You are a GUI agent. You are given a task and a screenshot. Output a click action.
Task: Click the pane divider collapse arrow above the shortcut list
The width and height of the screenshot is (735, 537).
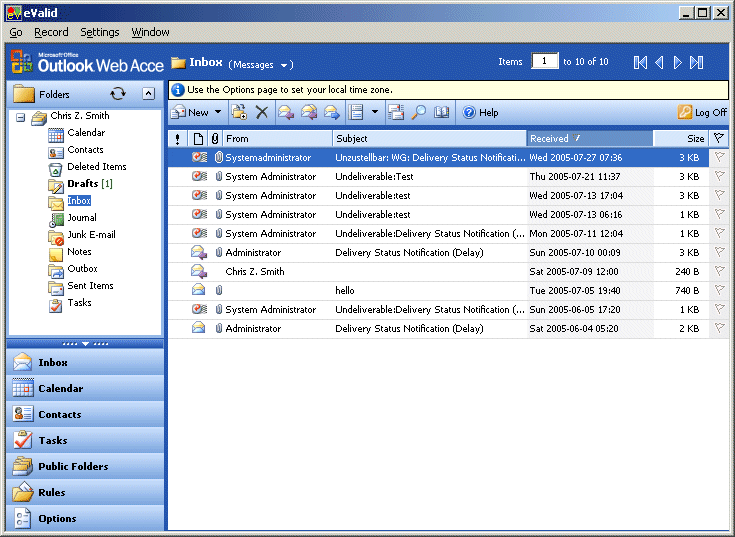coord(85,344)
